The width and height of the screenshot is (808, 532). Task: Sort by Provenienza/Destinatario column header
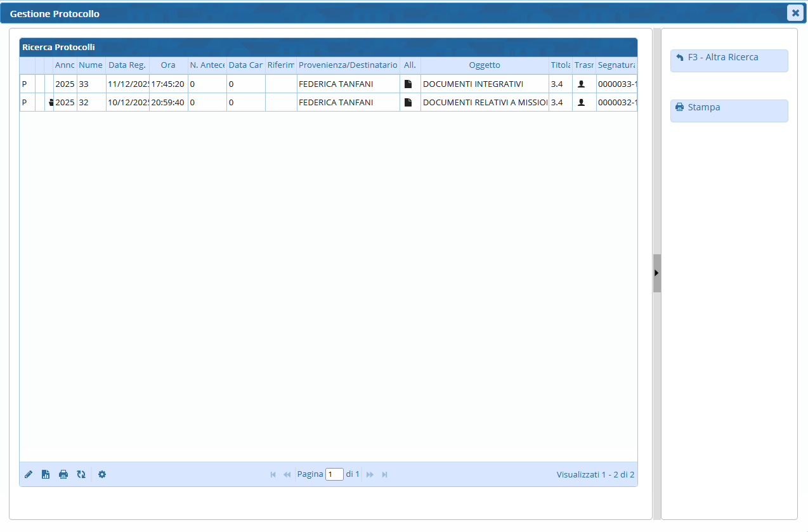[x=348, y=65]
